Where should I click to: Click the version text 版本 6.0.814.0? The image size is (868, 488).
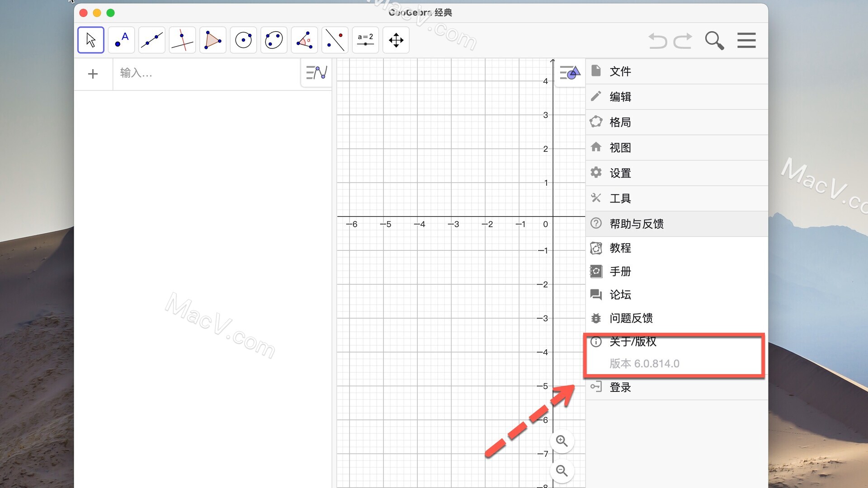point(644,364)
